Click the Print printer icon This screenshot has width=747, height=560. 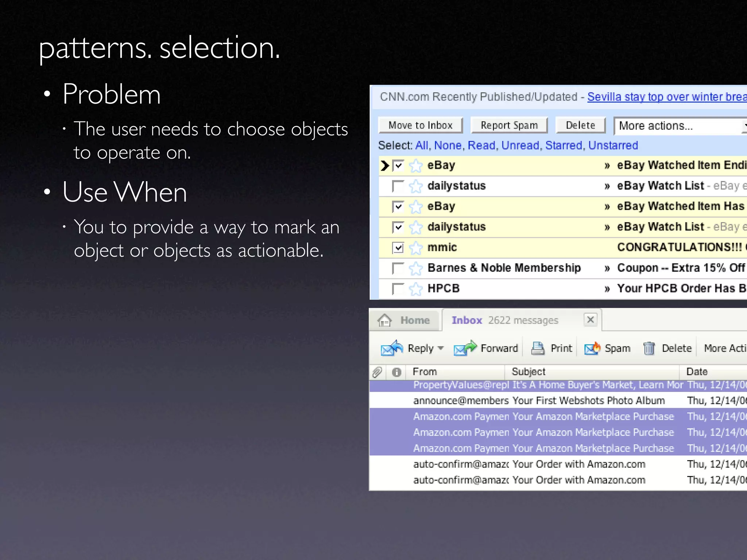pyautogui.click(x=538, y=348)
